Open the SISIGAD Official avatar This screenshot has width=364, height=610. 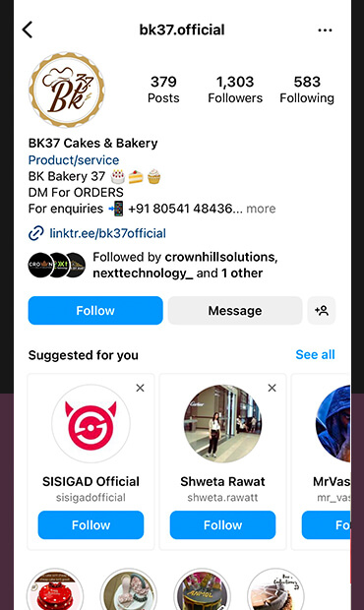click(91, 424)
